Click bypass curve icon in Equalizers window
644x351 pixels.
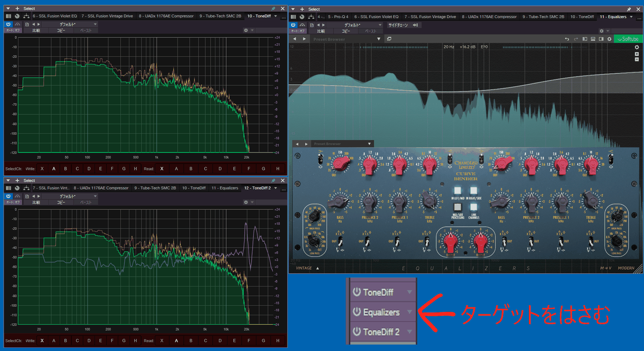click(x=302, y=25)
